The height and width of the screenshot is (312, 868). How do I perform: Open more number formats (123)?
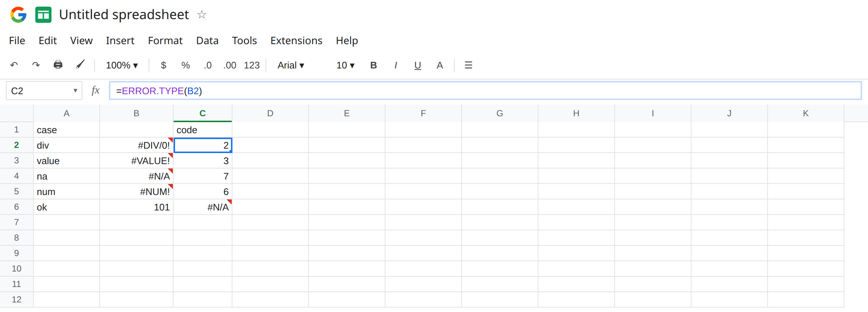pos(252,65)
